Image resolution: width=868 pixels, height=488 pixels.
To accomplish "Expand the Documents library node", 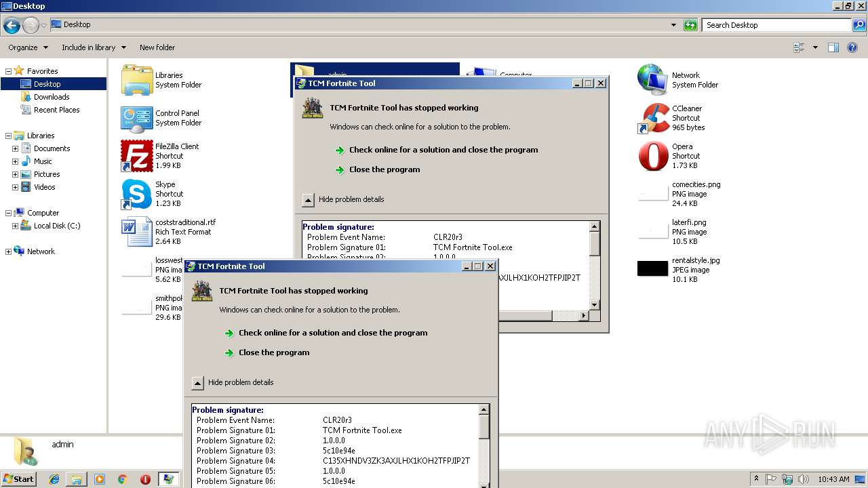I will [15, 148].
